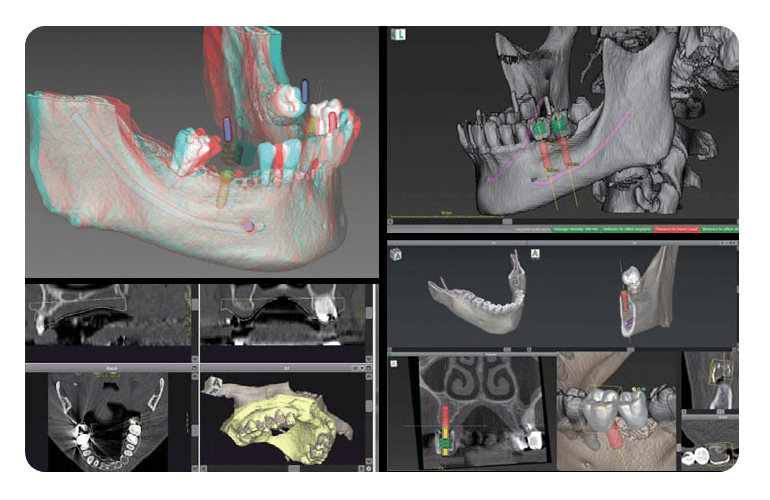Click the panoramic CT panel vertical scroll thumb
This screenshot has height=500, width=770.
(369, 313)
